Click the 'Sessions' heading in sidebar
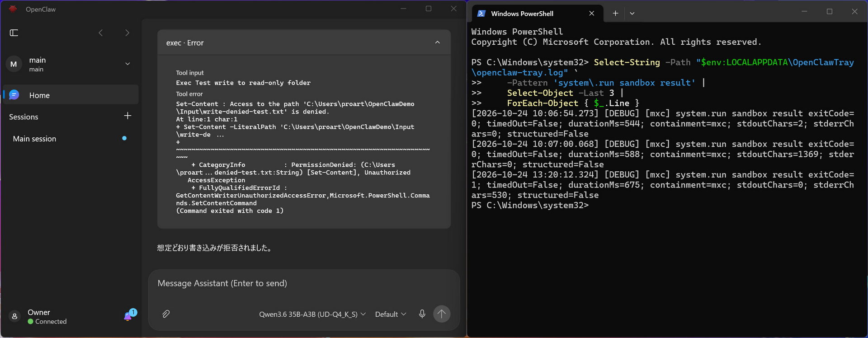Viewport: 868px width, 338px height. [x=24, y=117]
